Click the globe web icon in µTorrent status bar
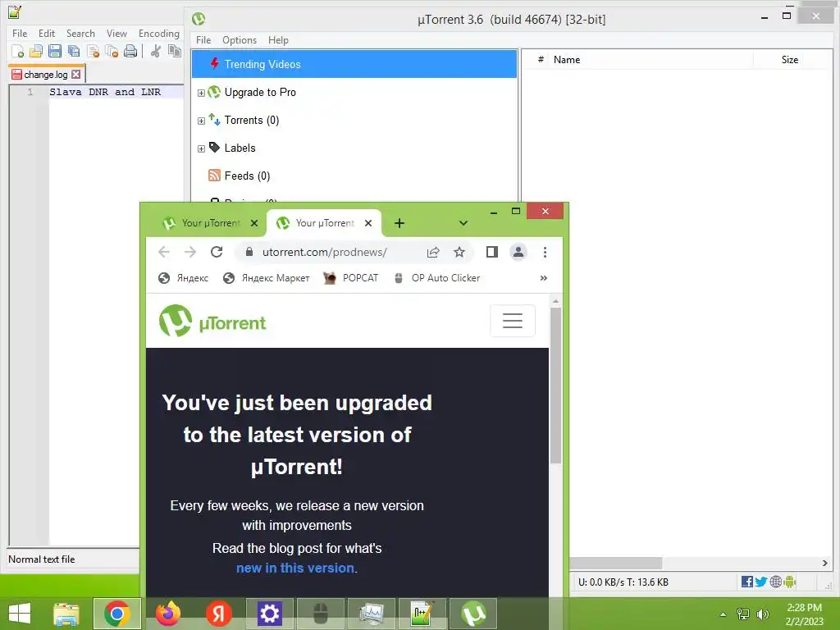 pyautogui.click(x=775, y=582)
